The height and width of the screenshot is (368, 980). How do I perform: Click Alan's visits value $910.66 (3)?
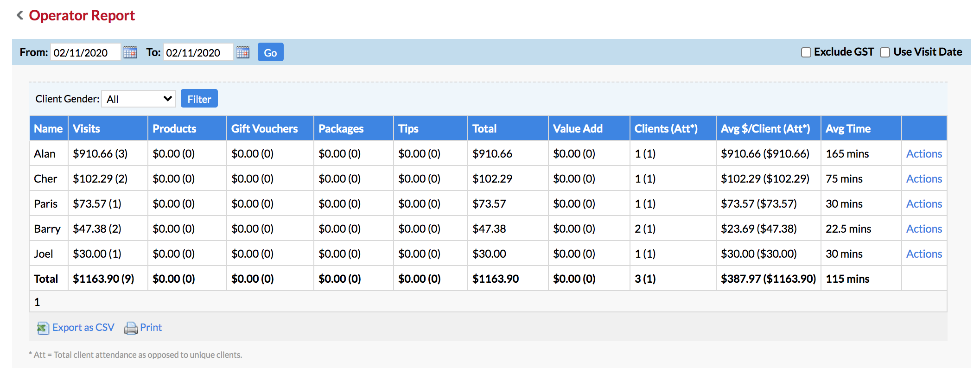tap(100, 154)
